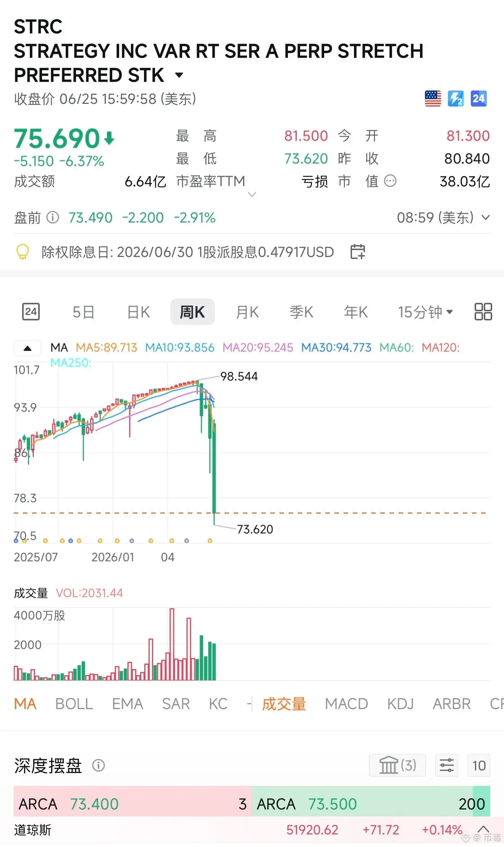Screen dimensions: 504x847
Task: Select the 成交量 sub-chart indicator
Action: 284,703
